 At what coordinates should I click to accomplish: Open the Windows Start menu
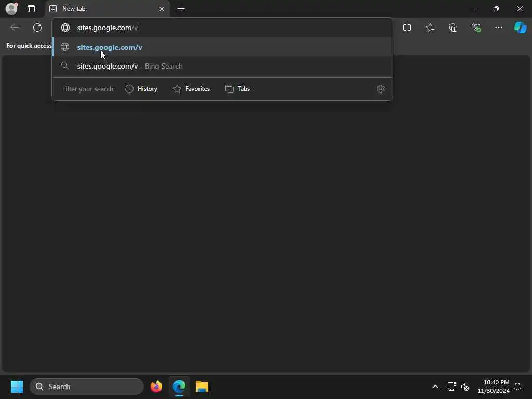[x=17, y=387]
